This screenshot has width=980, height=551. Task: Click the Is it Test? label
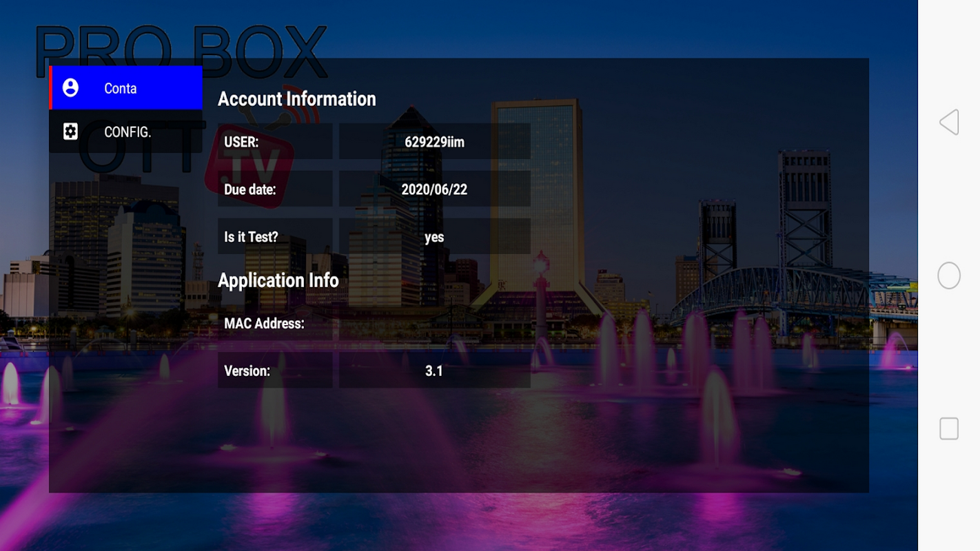(x=251, y=237)
